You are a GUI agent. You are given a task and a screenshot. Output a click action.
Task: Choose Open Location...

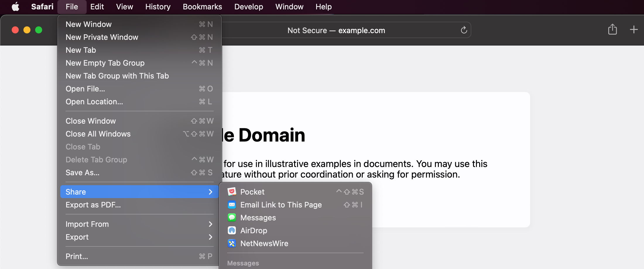(139, 102)
